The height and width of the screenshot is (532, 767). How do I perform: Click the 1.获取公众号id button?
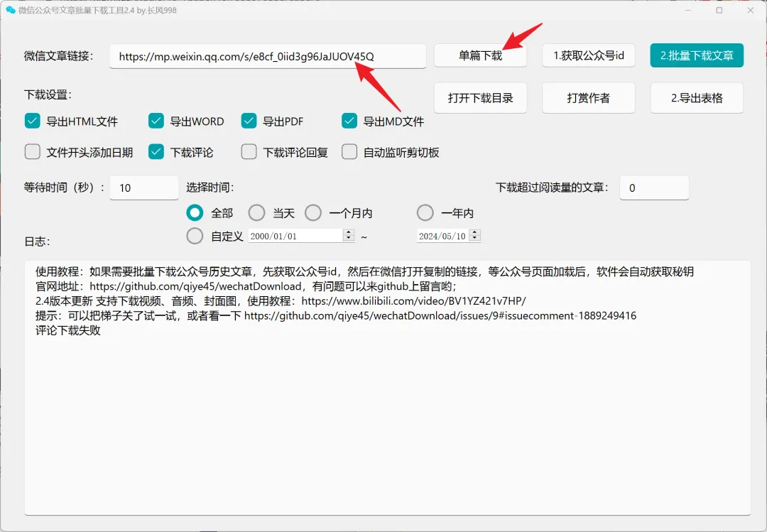coord(589,55)
